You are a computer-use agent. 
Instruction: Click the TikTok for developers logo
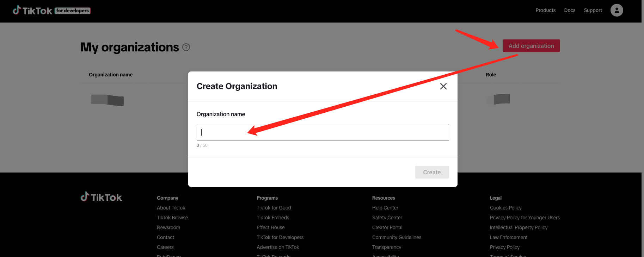pos(51,11)
